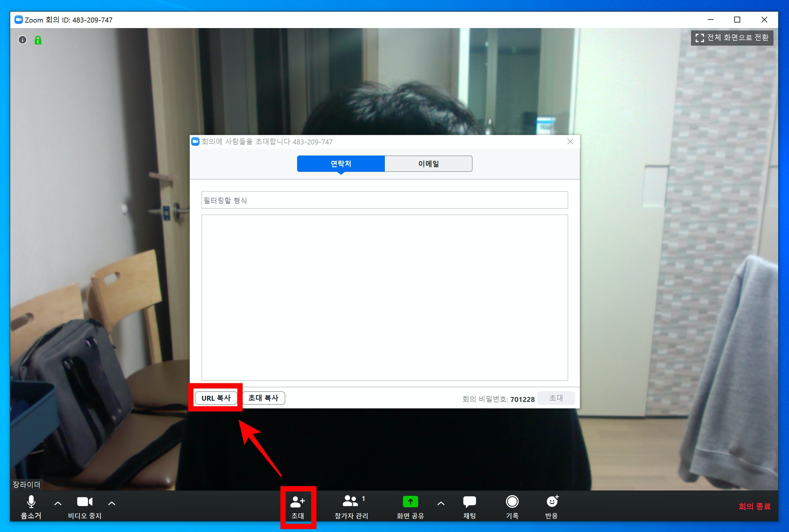Toggle 전체 화면으로 전환 fullscreen

coord(732,38)
